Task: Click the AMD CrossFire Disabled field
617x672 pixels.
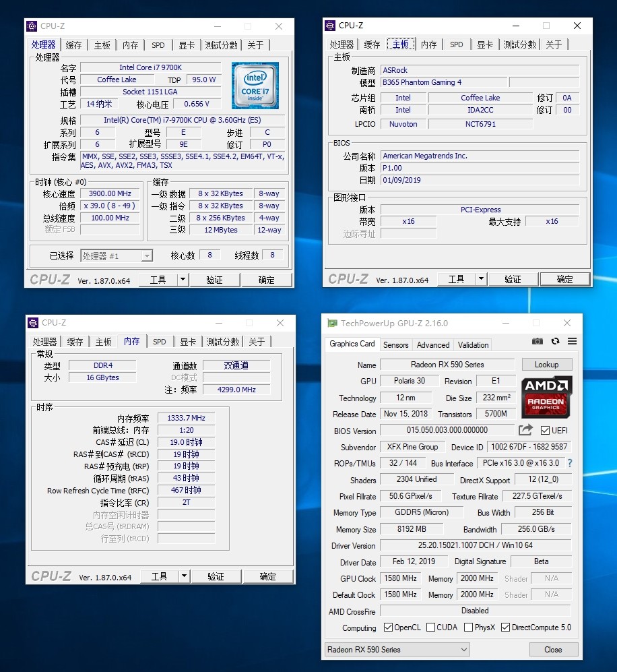Action: tap(476, 610)
